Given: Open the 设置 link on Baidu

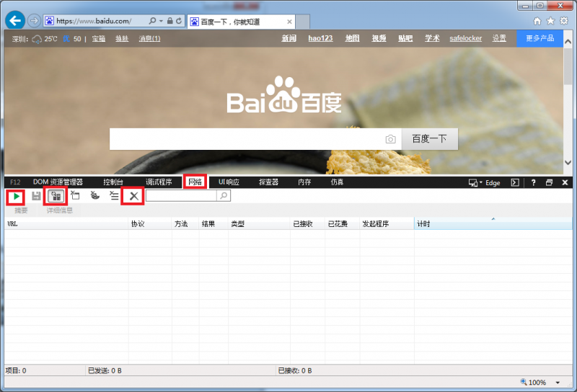Looking at the screenshot, I should tap(499, 38).
